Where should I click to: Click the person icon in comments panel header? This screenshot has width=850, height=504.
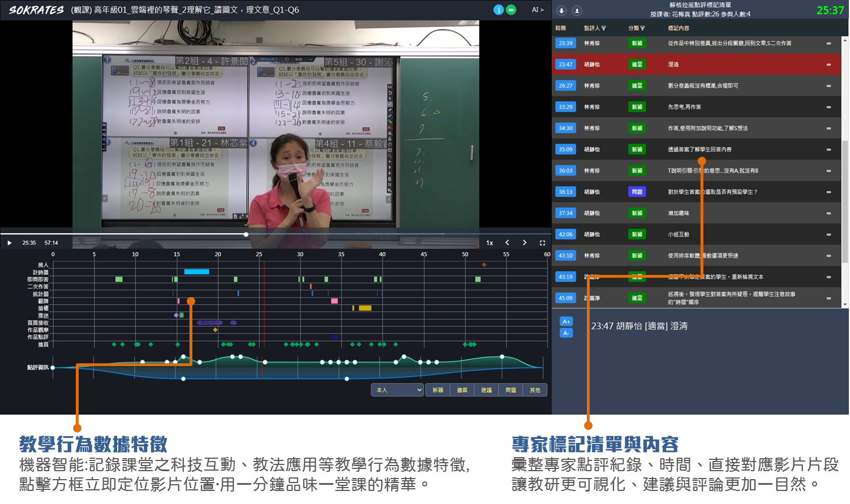577,11
